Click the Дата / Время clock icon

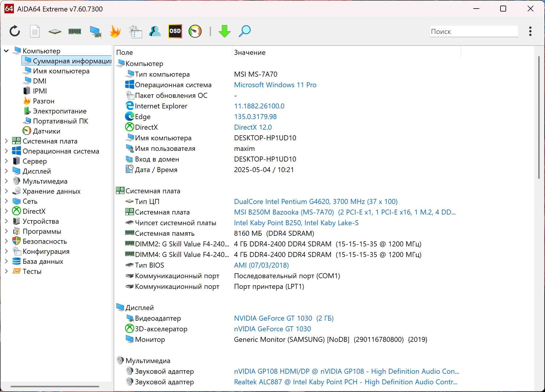click(x=129, y=170)
